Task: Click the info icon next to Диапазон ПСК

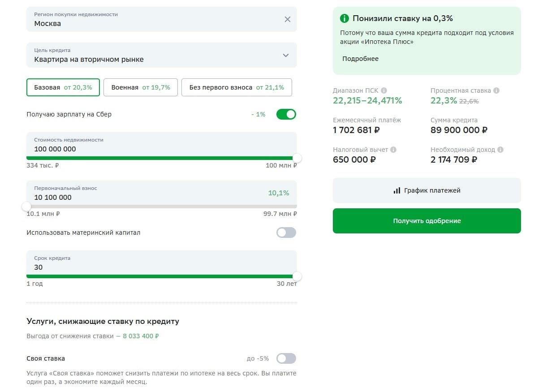Action: pos(384,90)
